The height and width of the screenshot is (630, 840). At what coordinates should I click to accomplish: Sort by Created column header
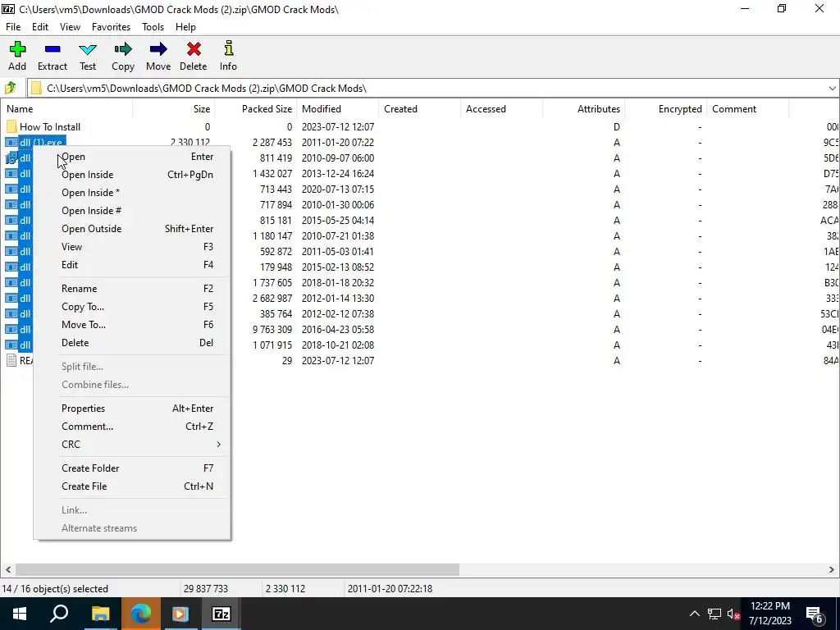click(x=419, y=109)
